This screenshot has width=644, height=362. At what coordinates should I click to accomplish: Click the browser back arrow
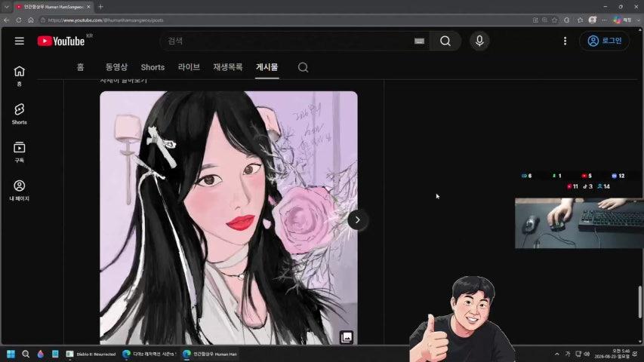point(7,20)
